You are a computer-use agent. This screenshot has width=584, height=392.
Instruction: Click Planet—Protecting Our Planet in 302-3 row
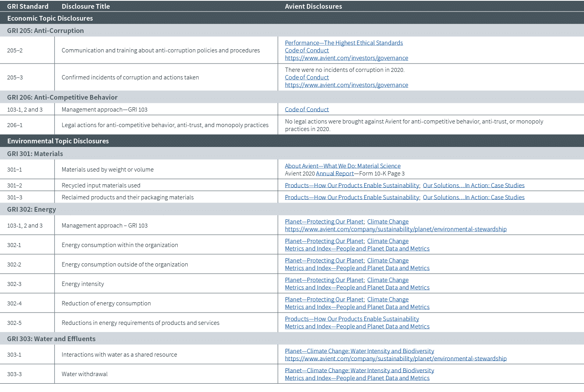point(324,280)
